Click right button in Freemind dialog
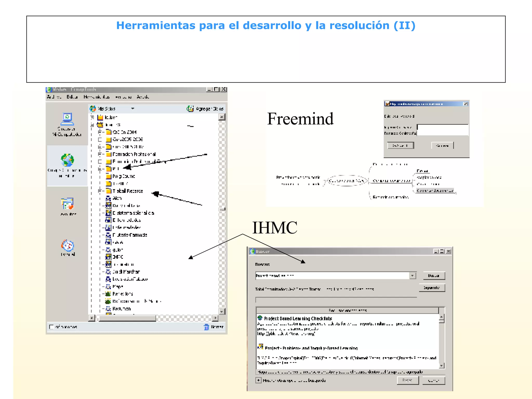 coord(442,145)
